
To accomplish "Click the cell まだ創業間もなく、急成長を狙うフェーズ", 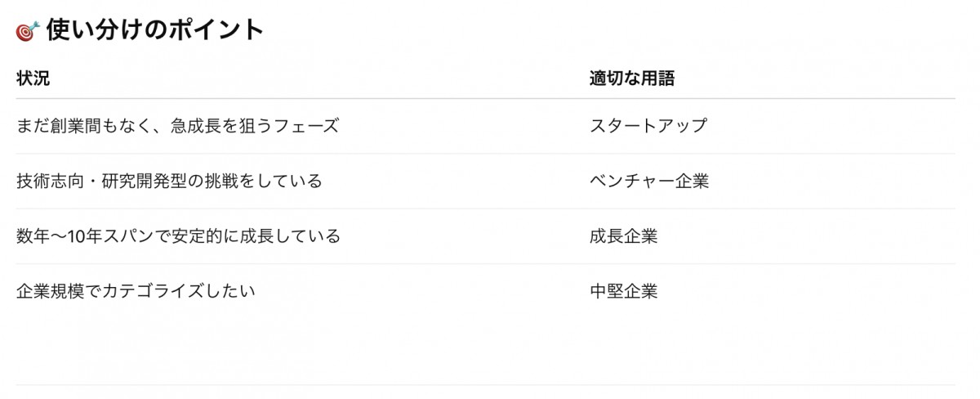I will pos(177,126).
